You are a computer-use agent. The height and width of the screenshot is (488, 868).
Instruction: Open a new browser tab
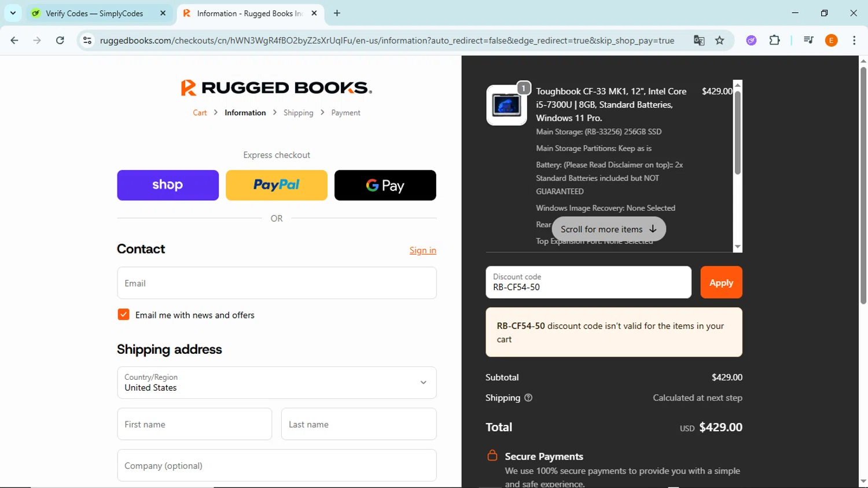click(337, 13)
